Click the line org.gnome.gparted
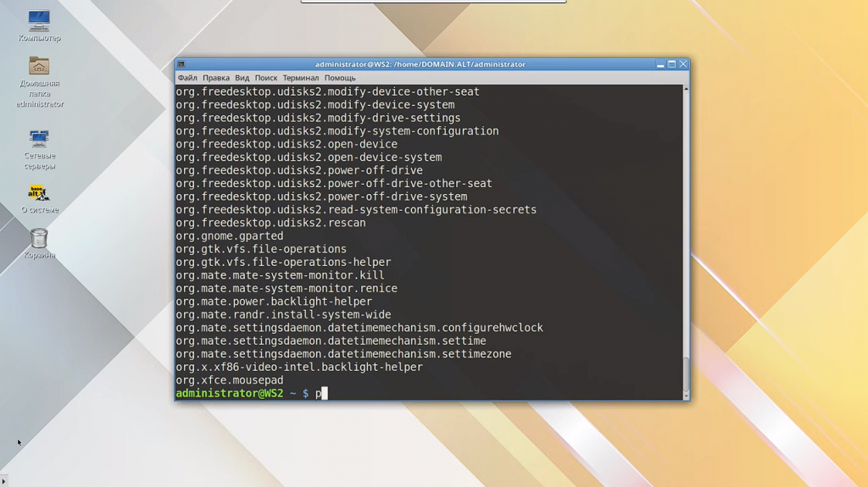The height and width of the screenshot is (487, 868). [230, 236]
